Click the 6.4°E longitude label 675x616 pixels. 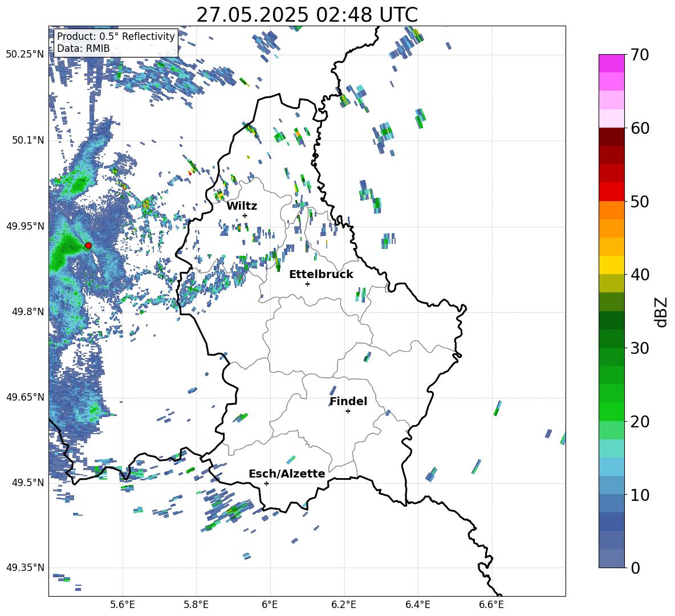click(417, 605)
